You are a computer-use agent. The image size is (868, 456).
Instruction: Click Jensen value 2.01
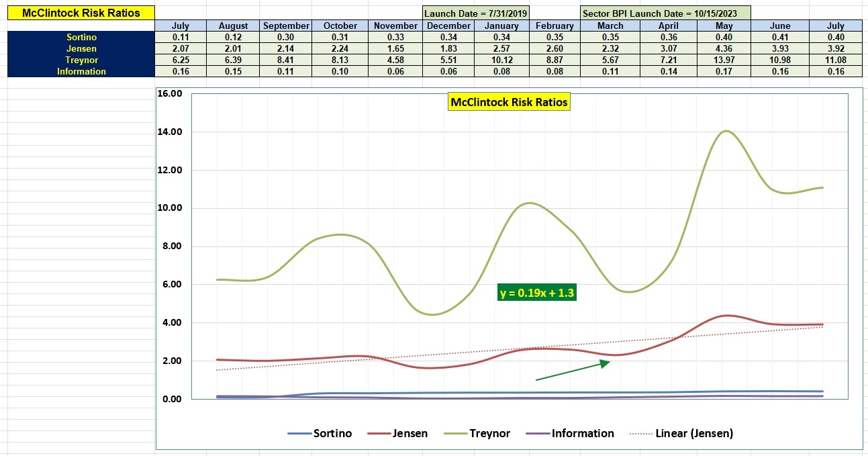(234, 48)
